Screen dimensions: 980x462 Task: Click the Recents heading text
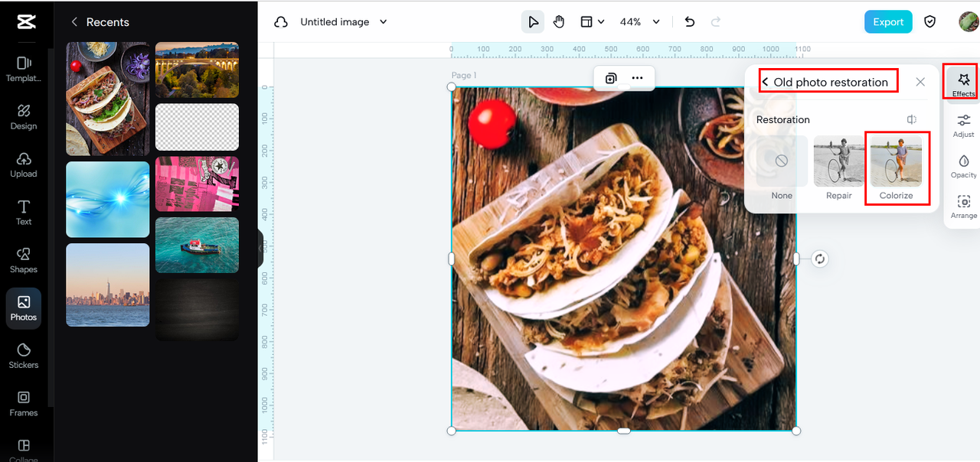coord(108,22)
